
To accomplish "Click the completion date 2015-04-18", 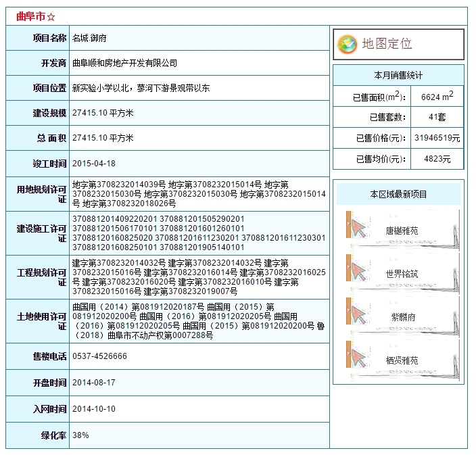I will [x=94, y=164].
